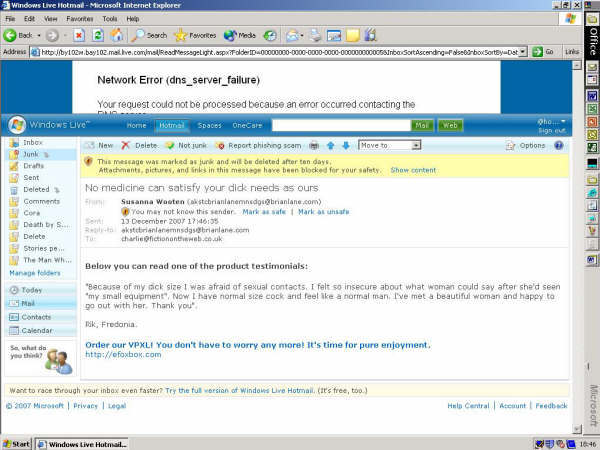Open the Edit menu
Viewport: 600px width, 450px height.
(29, 19)
